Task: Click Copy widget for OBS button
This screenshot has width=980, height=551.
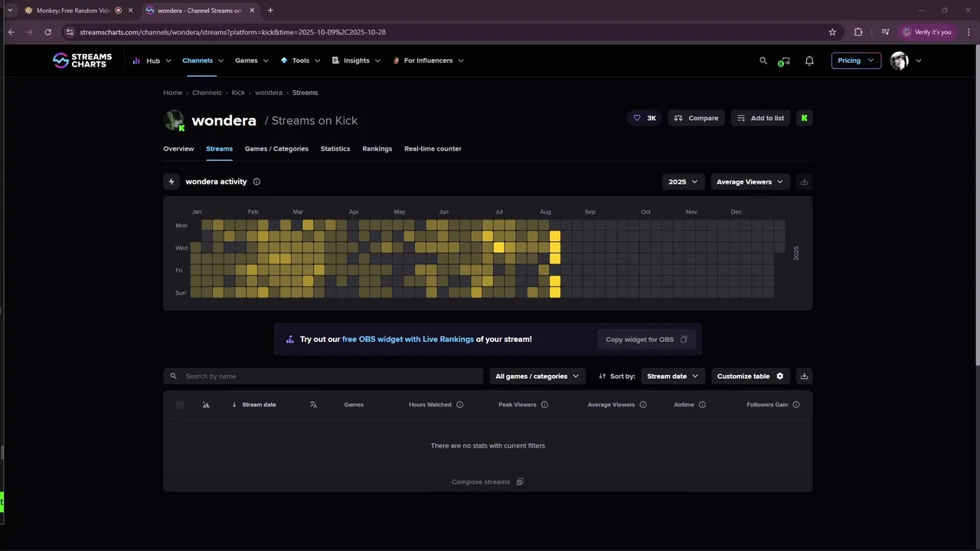Action: click(x=646, y=339)
